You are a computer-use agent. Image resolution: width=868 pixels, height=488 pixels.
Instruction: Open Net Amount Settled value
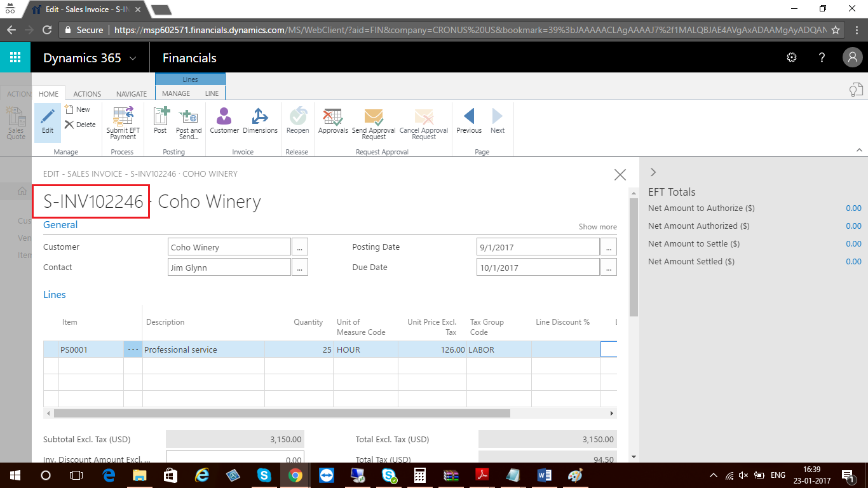(853, 262)
